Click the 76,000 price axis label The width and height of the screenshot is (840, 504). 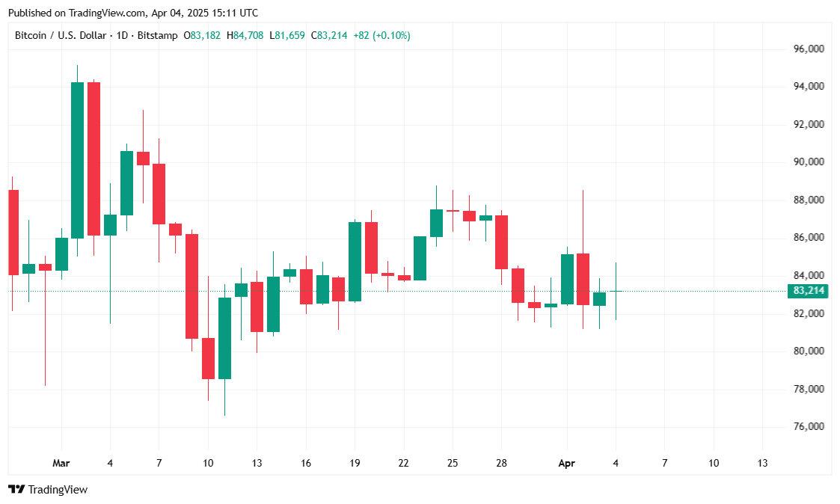point(809,426)
